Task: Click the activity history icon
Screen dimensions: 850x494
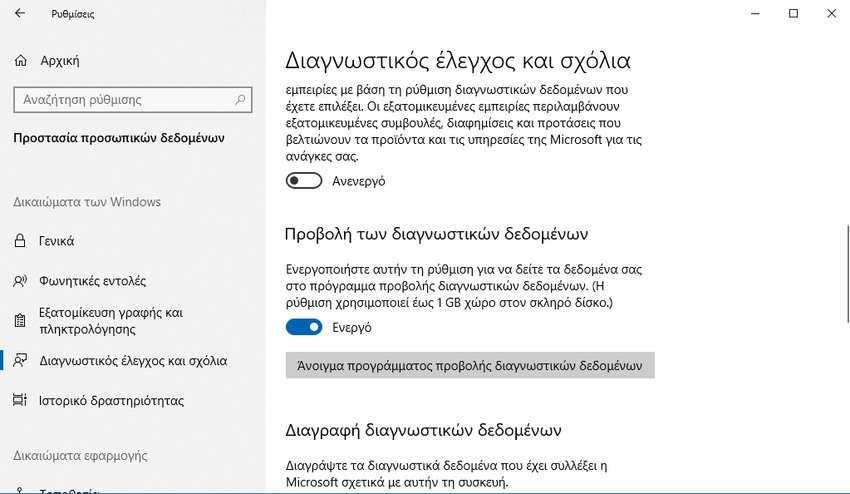Action: [20, 400]
